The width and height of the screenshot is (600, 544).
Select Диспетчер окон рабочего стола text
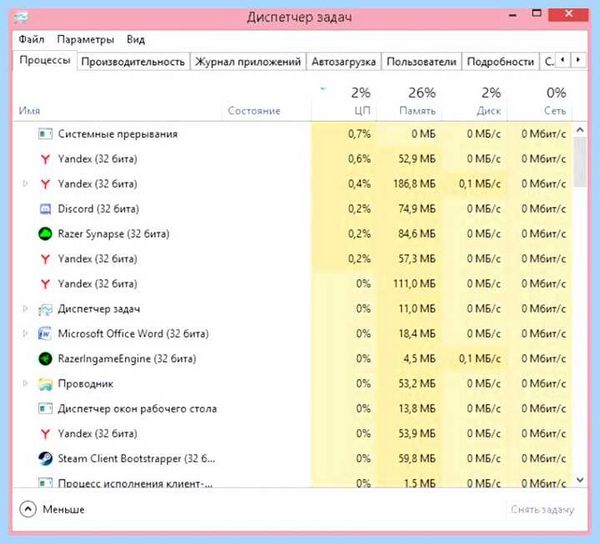click(137, 409)
